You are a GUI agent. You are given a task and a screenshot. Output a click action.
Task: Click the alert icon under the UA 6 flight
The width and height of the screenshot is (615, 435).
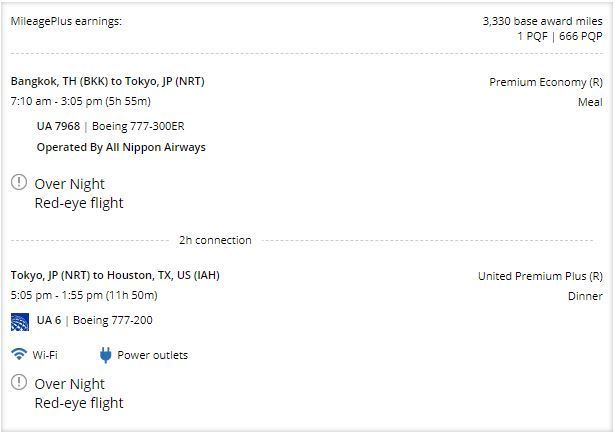click(19, 382)
